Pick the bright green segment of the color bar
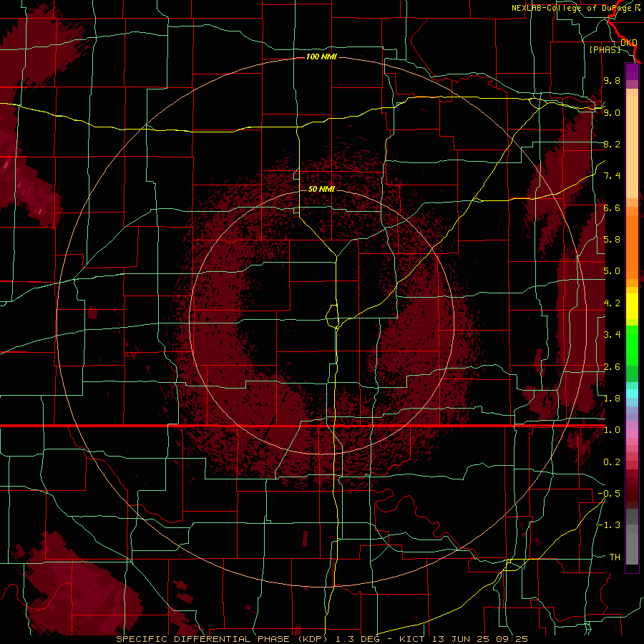This screenshot has height=644, width=644. pos(632,347)
